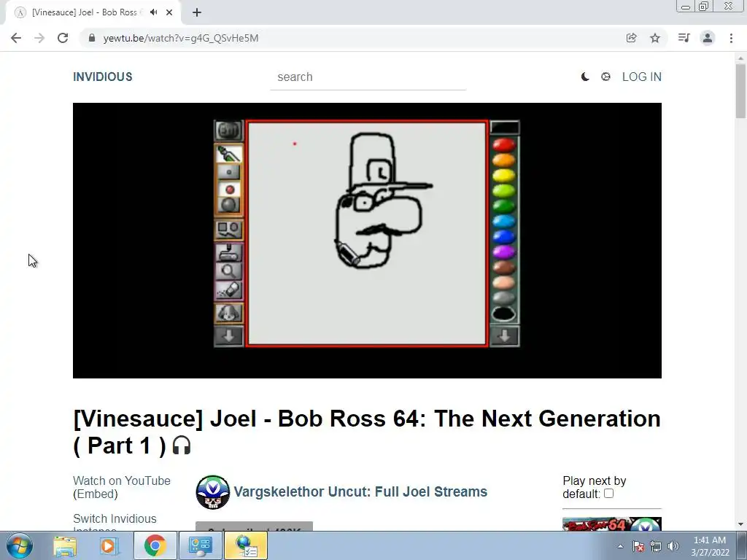Open the Watch on YouTube link
Screen dimensions: 747x560
(122, 481)
